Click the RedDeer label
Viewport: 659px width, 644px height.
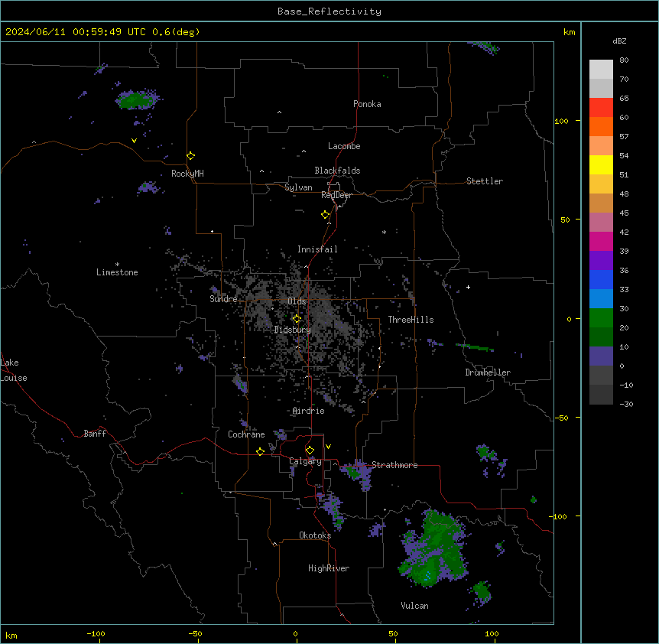click(x=336, y=195)
